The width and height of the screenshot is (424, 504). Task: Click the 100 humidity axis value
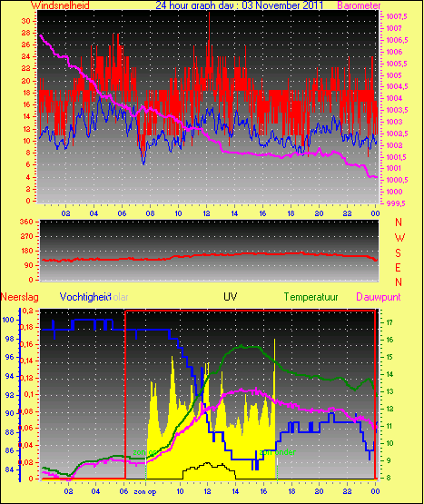click(x=8, y=320)
